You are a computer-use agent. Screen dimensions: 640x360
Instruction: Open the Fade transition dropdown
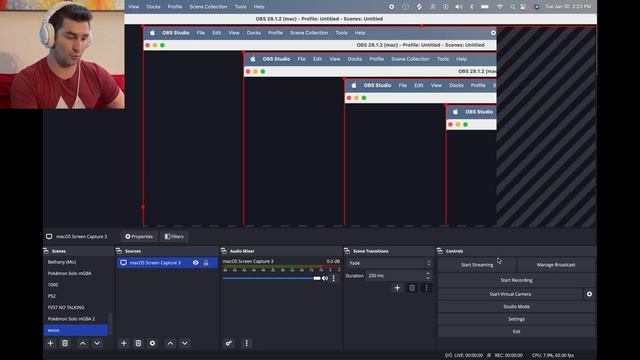pos(389,263)
